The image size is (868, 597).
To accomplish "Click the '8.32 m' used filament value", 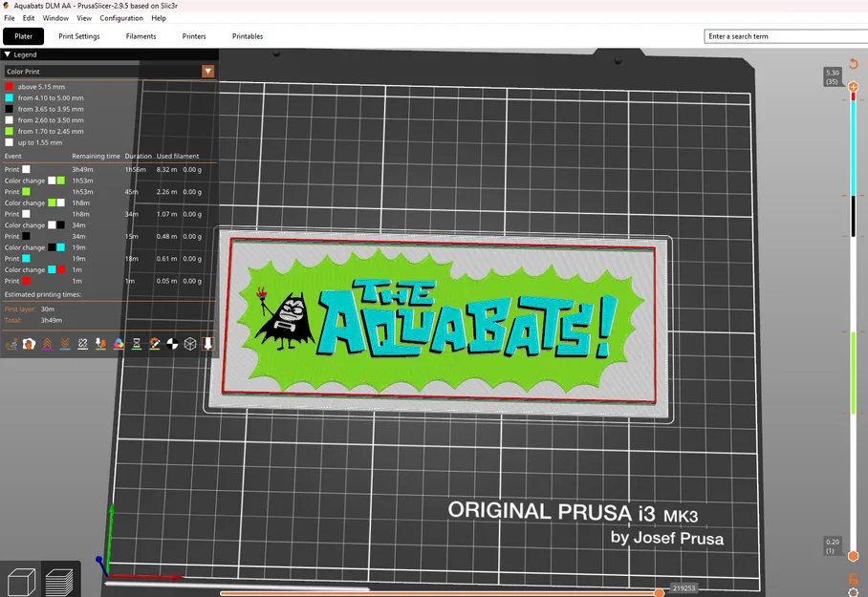I will tap(166, 169).
